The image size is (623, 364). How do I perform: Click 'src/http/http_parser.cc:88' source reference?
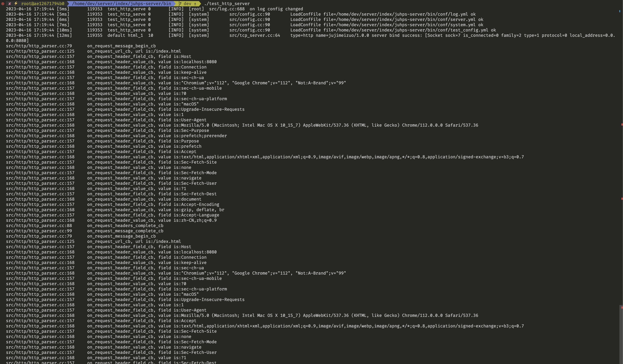click(39, 226)
